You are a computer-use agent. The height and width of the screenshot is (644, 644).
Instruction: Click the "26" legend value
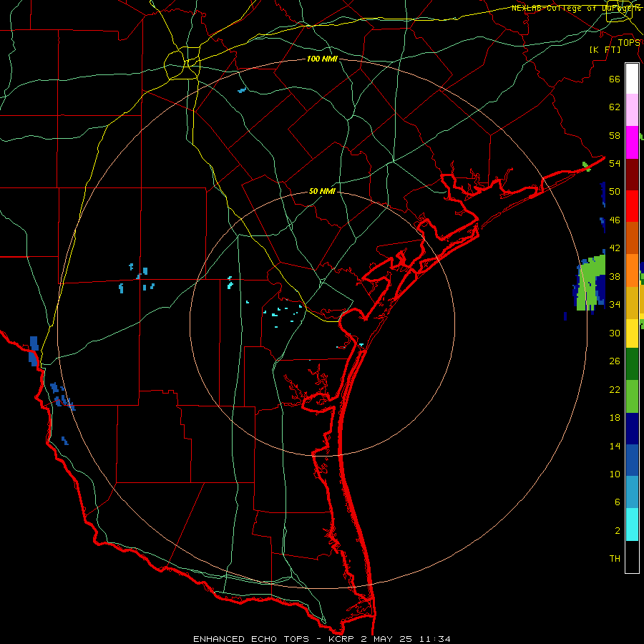point(615,361)
